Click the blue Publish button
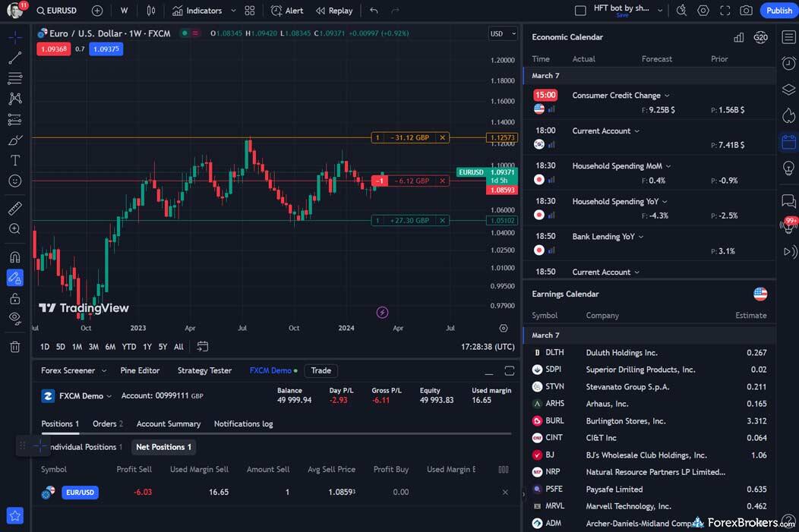The height and width of the screenshot is (532, 799). (778, 11)
